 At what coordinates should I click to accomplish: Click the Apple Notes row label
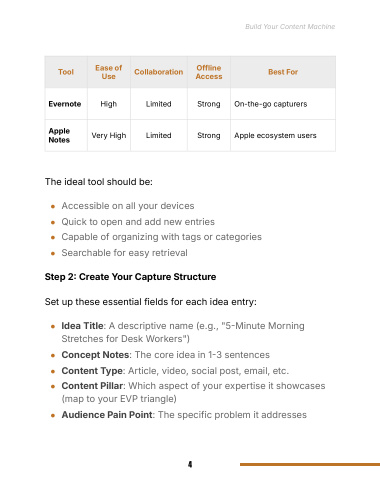(x=59, y=135)
